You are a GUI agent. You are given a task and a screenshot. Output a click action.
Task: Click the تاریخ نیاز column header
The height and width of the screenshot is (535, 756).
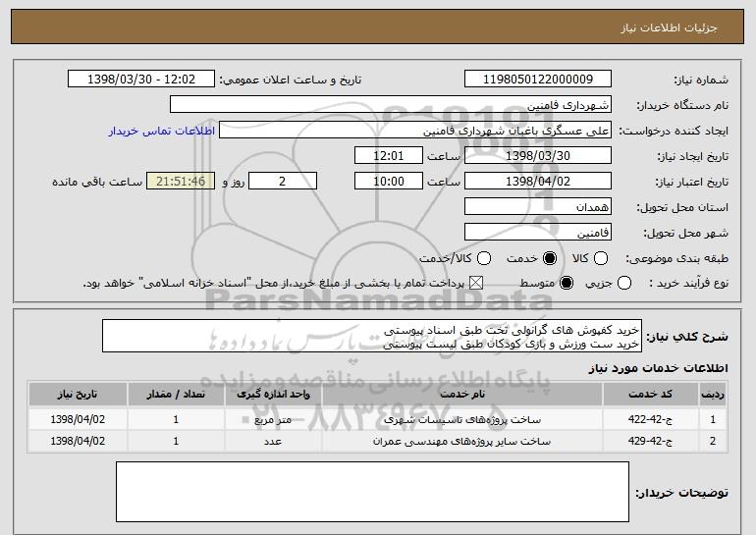tap(78, 395)
